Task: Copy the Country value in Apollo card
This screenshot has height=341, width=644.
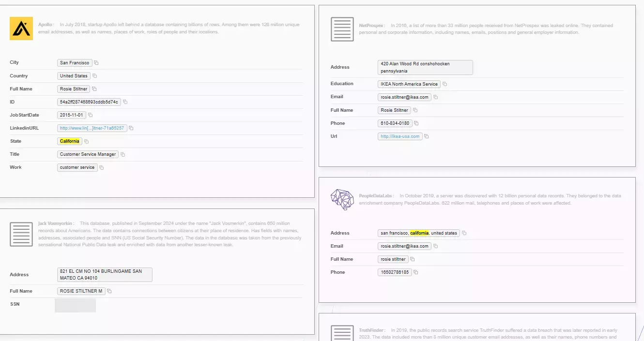Action: 94,76
